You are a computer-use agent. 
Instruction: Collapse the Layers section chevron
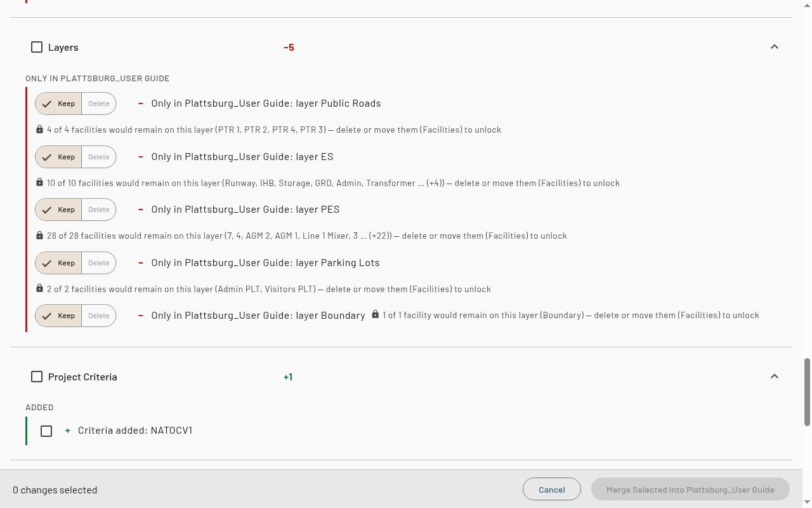pos(774,47)
